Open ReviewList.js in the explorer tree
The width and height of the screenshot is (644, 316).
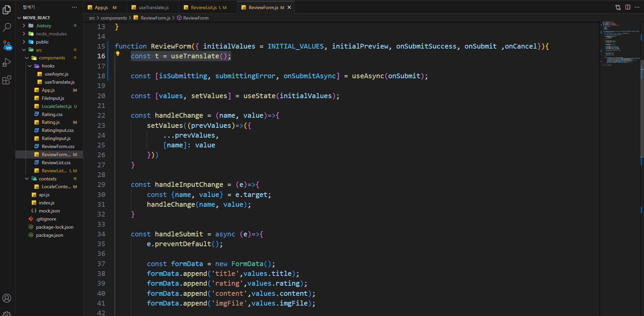click(49, 171)
